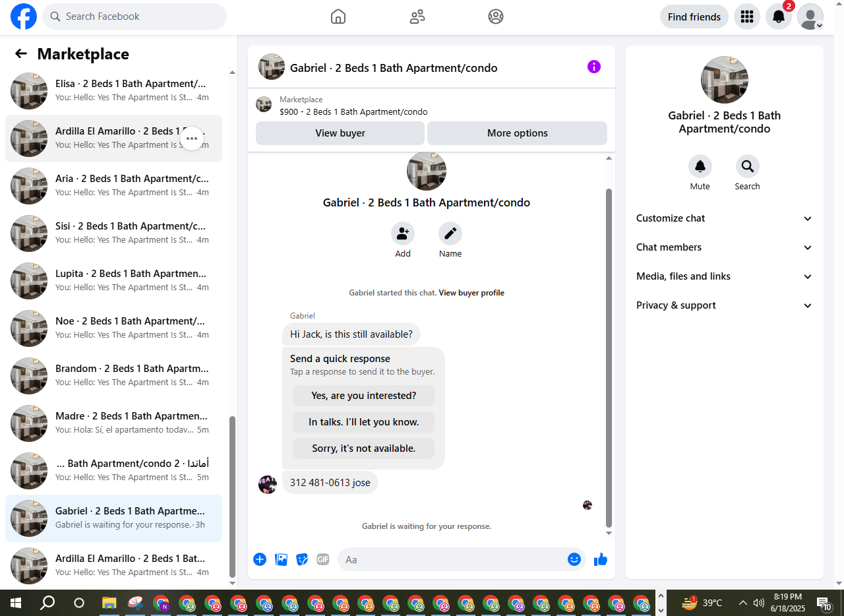Open Windows taskbar search
Viewport: 844px width, 616px height.
(47, 603)
